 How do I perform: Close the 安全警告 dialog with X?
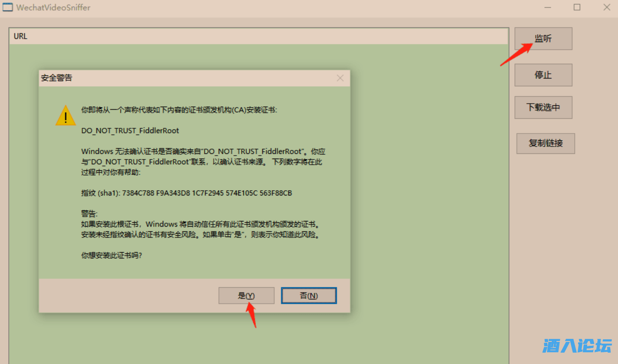click(340, 78)
